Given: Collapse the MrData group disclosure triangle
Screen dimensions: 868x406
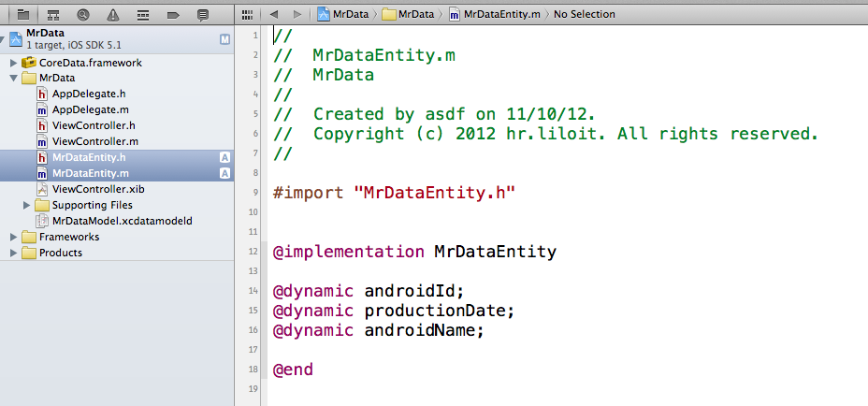Looking at the screenshot, I should point(14,78).
